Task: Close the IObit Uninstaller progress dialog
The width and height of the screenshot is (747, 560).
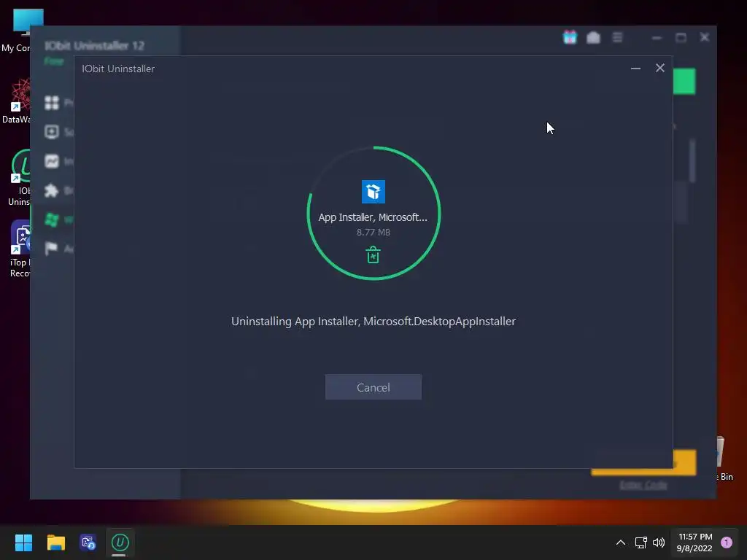Action: [x=659, y=68]
